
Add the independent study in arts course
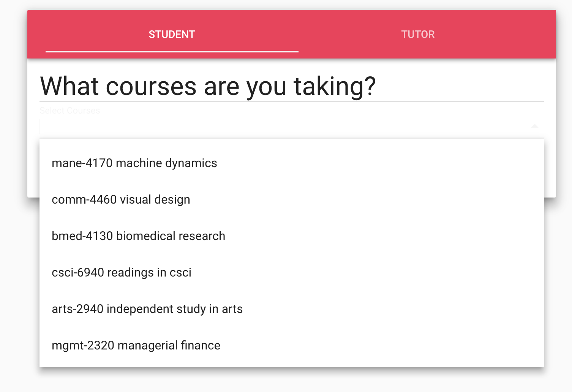click(147, 309)
